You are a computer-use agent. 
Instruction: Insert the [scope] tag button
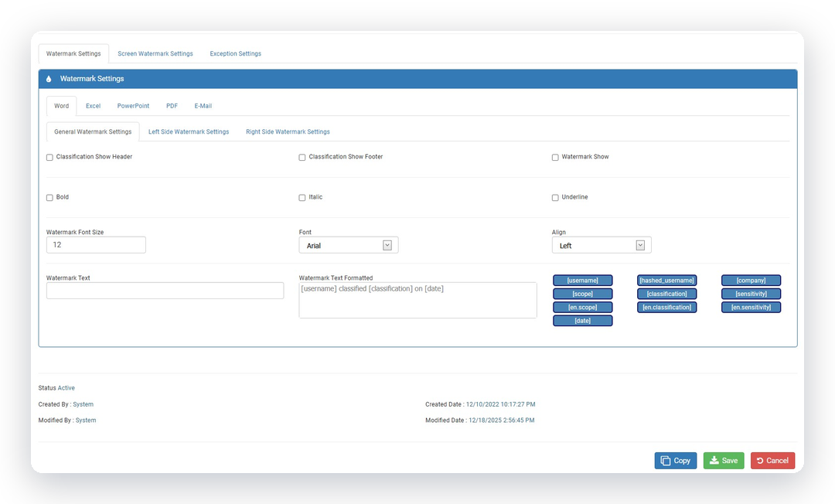583,294
